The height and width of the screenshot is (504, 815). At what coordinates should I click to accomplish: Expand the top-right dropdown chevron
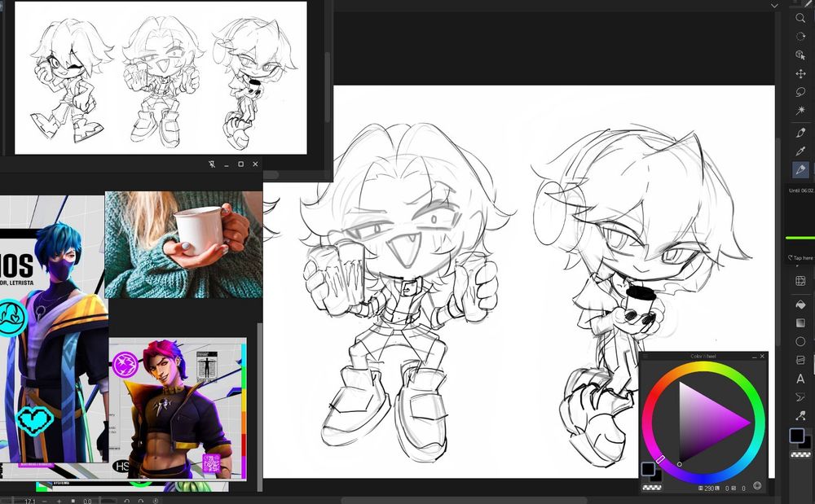[x=774, y=6]
